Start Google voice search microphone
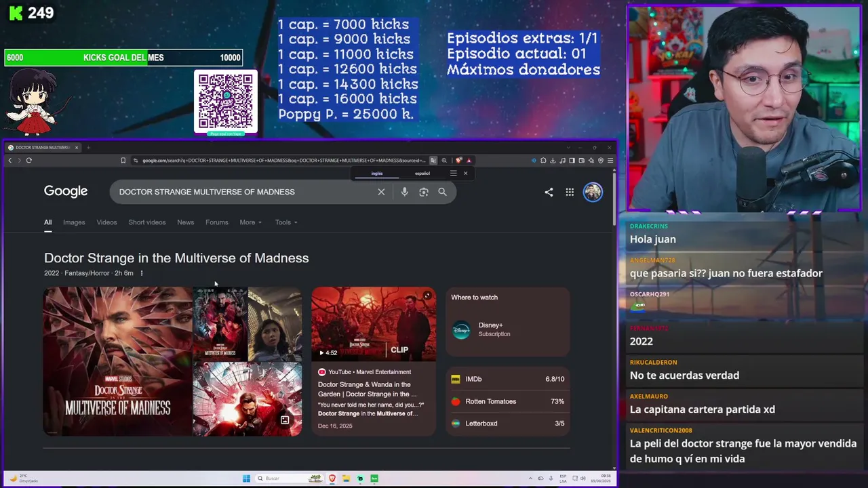The image size is (868, 488). 404,192
